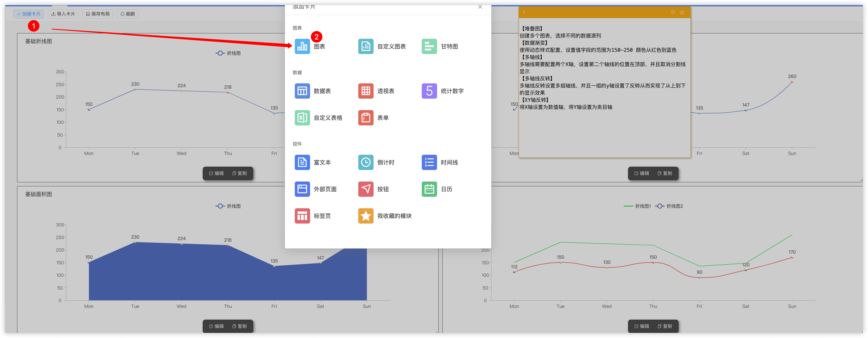Screen dimensions: 868x338
Task: Close the 添加卡片 dialog
Action: click(480, 7)
